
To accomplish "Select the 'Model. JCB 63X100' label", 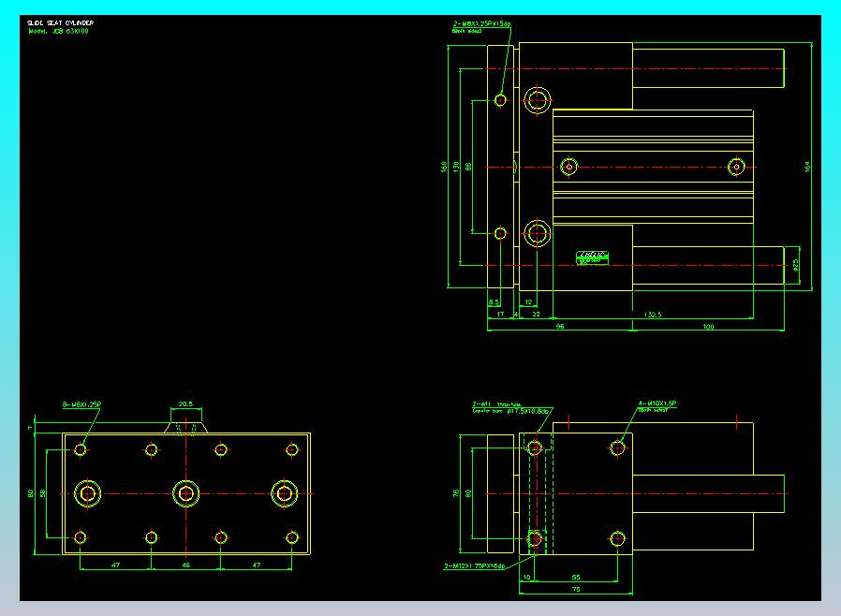I will (58, 31).
